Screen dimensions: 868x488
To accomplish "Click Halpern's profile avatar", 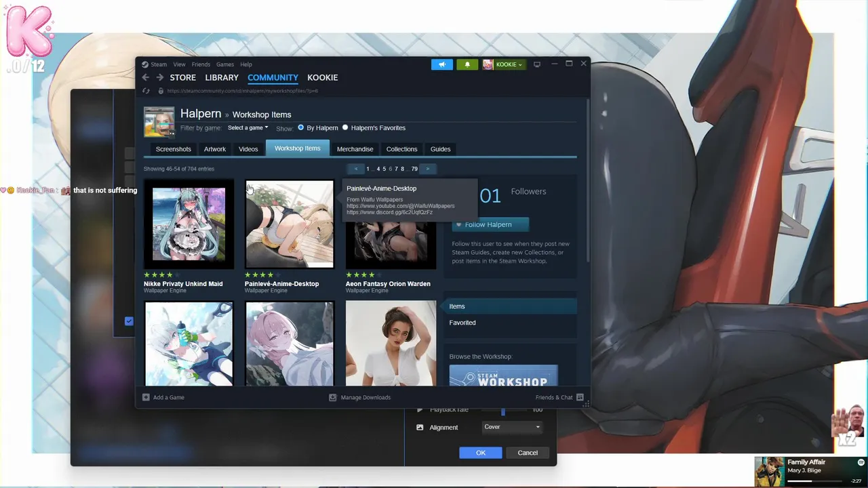I will pyautogui.click(x=159, y=121).
